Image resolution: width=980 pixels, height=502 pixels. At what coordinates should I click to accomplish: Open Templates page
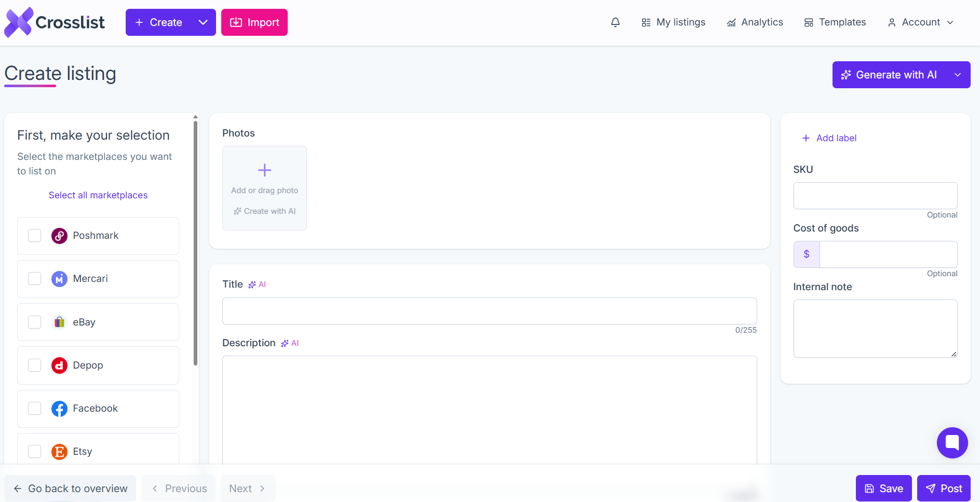(835, 22)
